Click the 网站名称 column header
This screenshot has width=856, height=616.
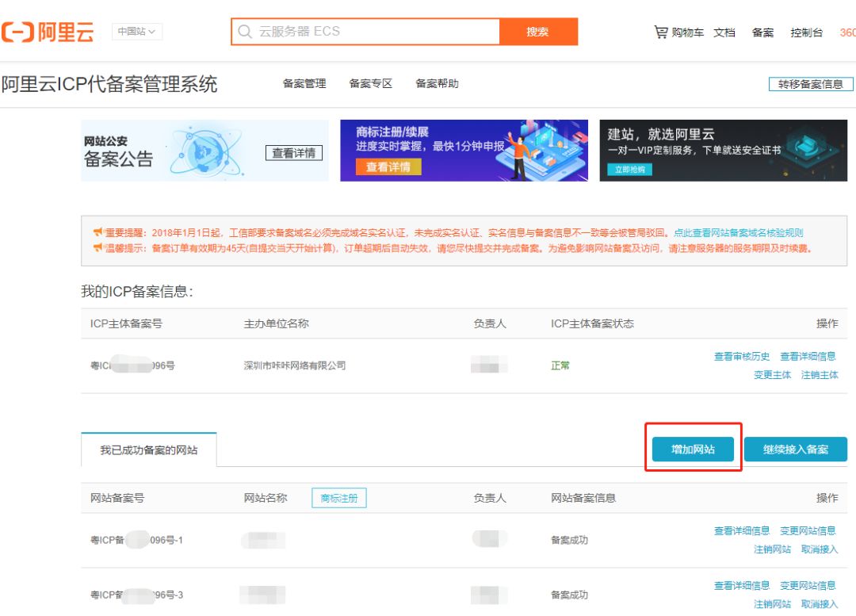(x=266, y=498)
